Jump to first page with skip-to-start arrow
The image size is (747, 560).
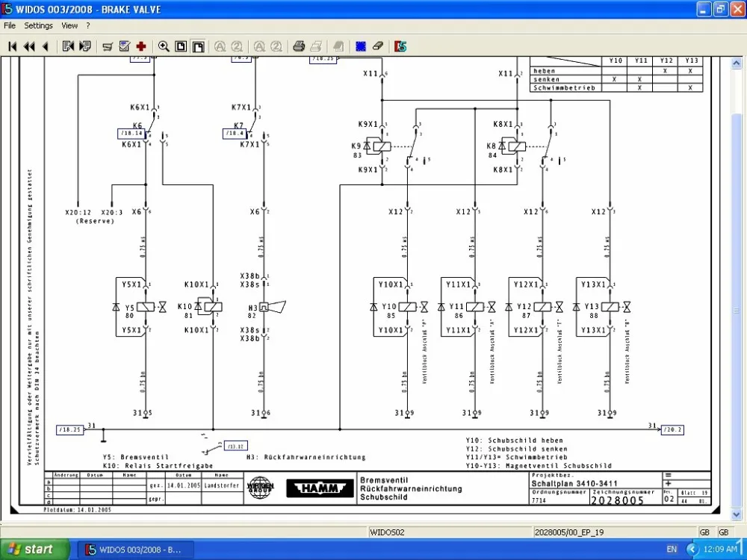coord(13,46)
